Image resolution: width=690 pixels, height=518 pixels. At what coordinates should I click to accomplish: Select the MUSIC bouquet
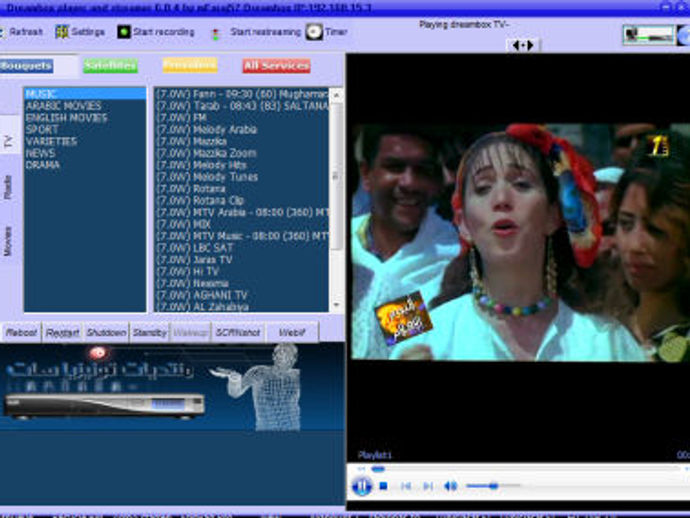coord(85,94)
